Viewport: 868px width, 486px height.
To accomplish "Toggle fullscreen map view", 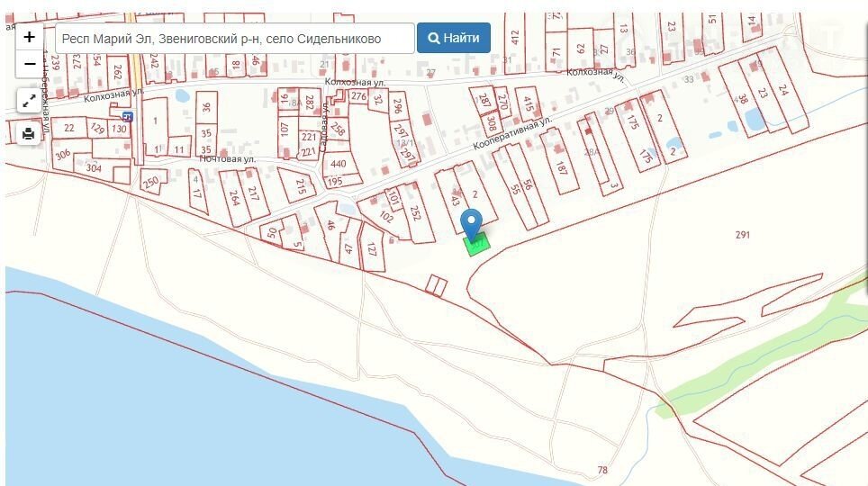I will click(29, 101).
